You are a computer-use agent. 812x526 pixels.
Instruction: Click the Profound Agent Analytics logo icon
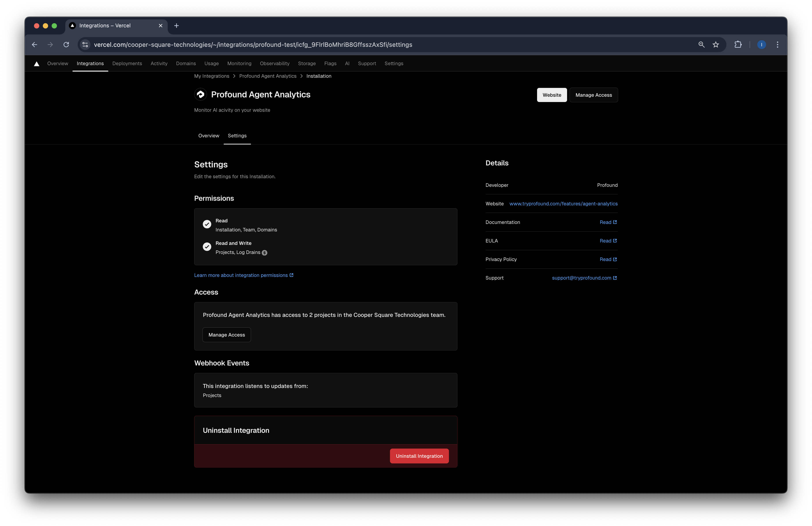(x=201, y=94)
